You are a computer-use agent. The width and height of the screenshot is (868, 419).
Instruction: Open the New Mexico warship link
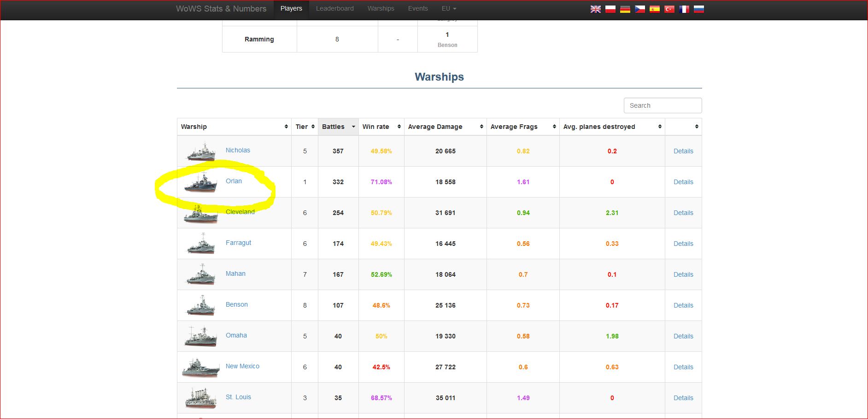(x=242, y=366)
